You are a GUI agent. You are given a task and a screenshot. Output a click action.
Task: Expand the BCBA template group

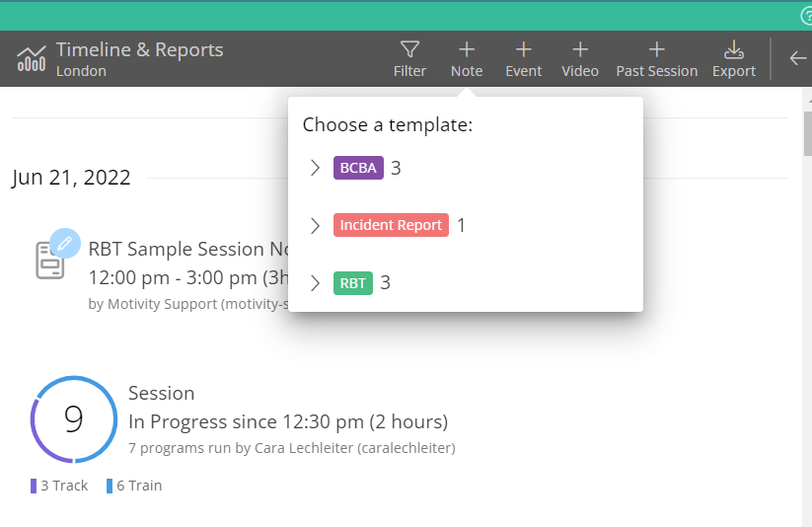pos(316,168)
